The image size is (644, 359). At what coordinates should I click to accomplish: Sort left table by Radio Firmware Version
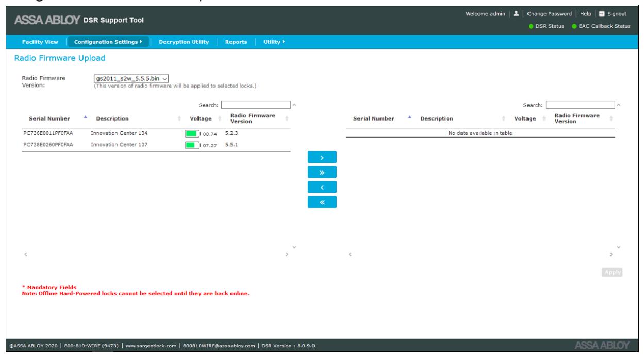click(258, 118)
